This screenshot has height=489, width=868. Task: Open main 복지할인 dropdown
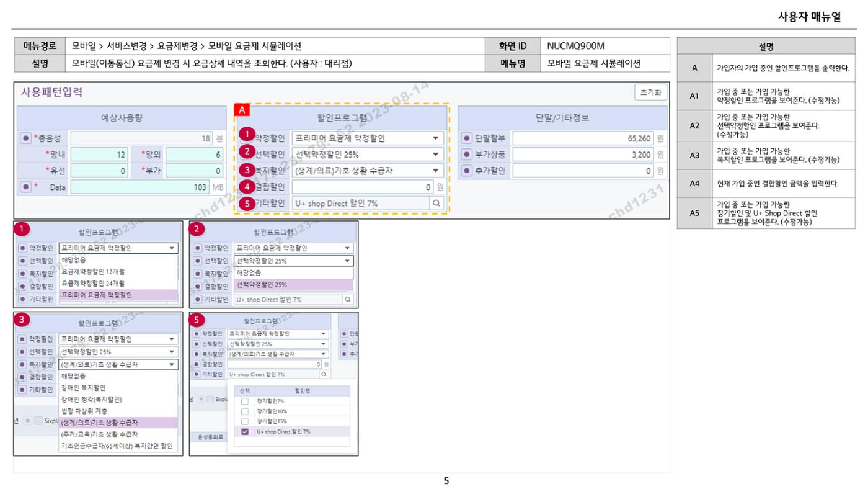pyautogui.click(x=368, y=171)
